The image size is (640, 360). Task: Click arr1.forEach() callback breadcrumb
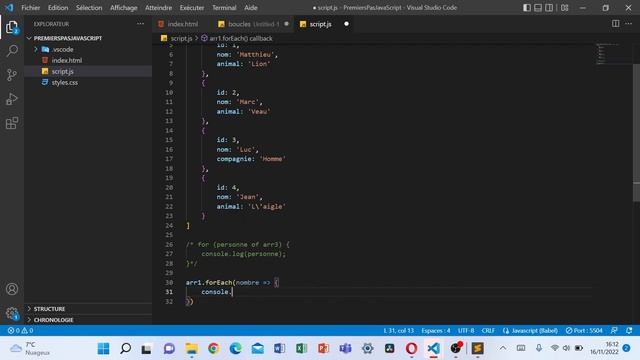[240, 38]
